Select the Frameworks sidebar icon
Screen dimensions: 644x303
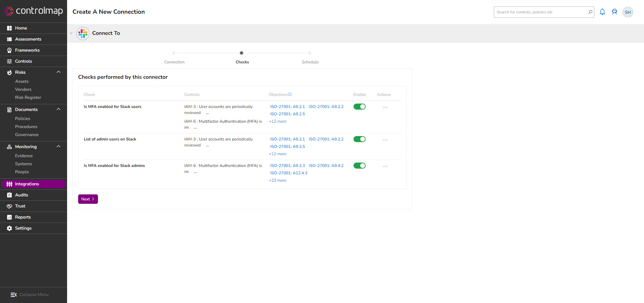click(x=9, y=50)
